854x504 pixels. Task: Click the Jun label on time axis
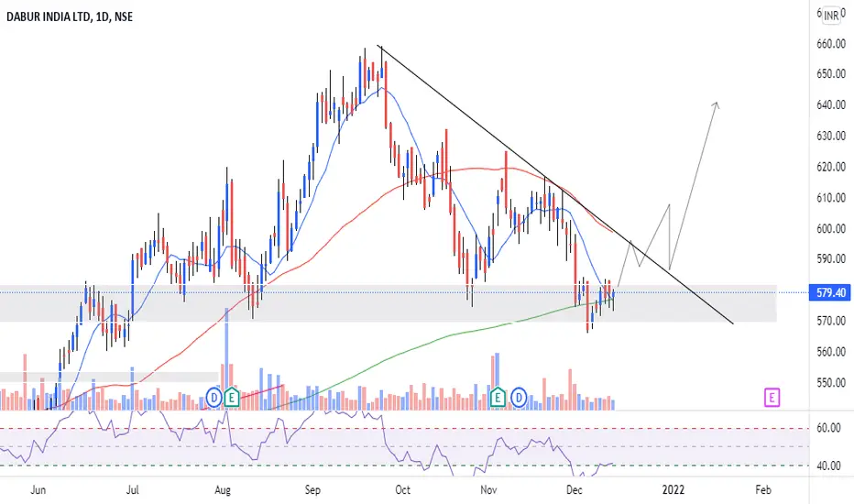38,490
